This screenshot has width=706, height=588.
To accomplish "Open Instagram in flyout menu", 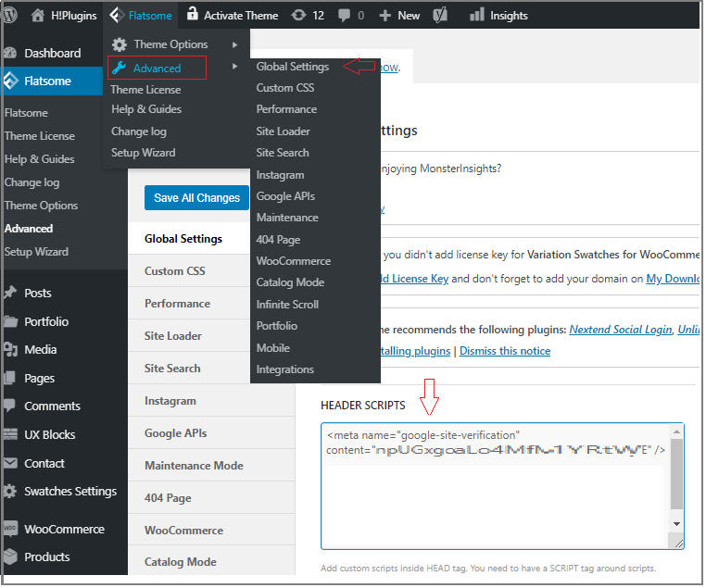I will point(280,175).
